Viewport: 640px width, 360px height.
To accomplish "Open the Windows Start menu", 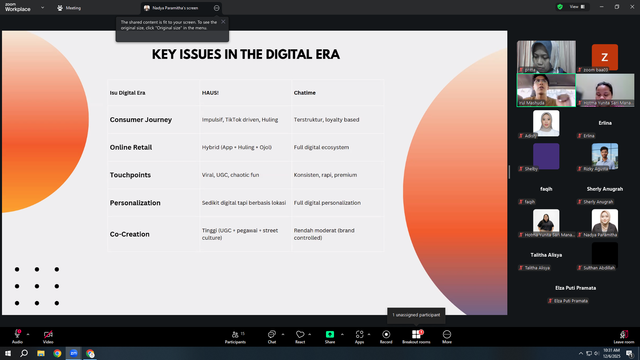I will click(8, 353).
